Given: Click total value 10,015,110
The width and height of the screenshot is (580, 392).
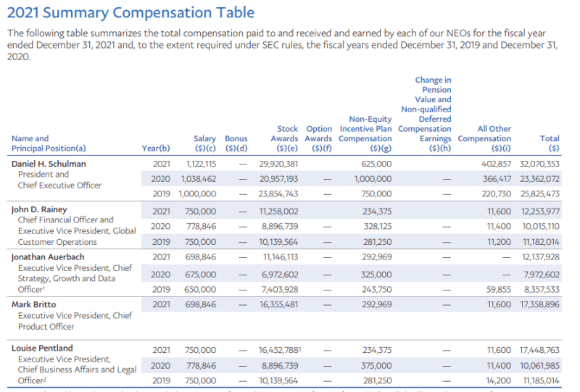Looking at the screenshot, I should click(x=540, y=226).
